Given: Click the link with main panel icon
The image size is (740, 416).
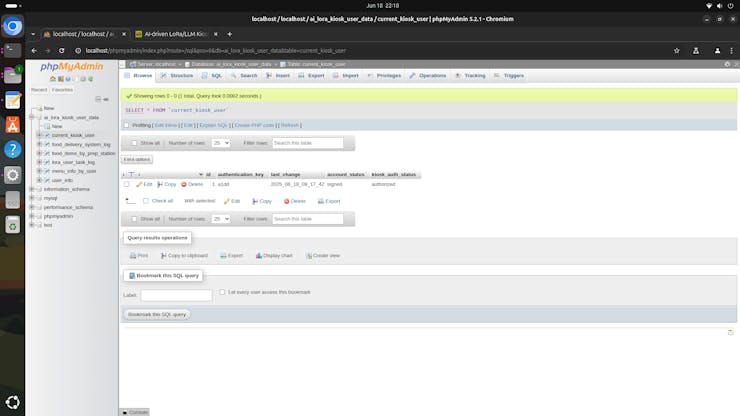Looking at the screenshot, I should (x=106, y=99).
